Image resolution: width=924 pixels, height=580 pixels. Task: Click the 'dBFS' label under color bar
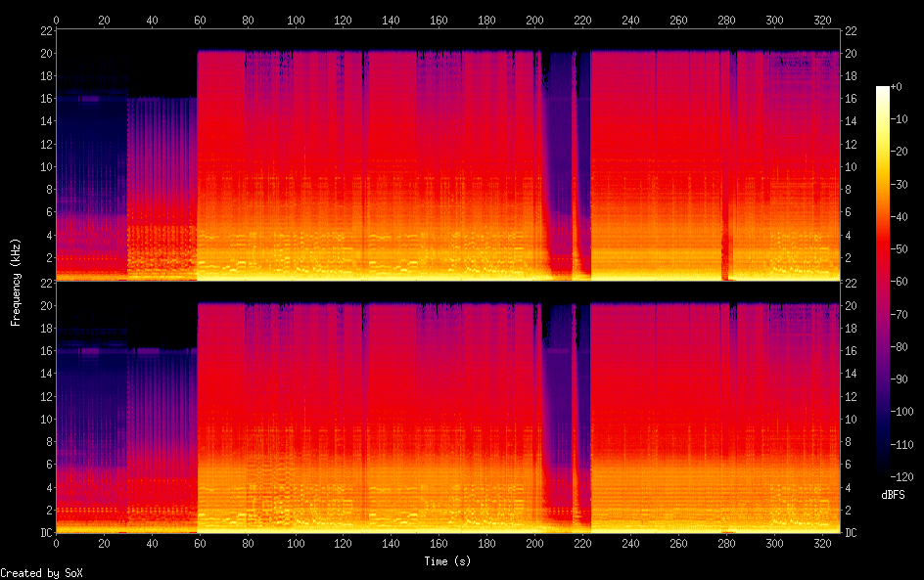click(893, 496)
